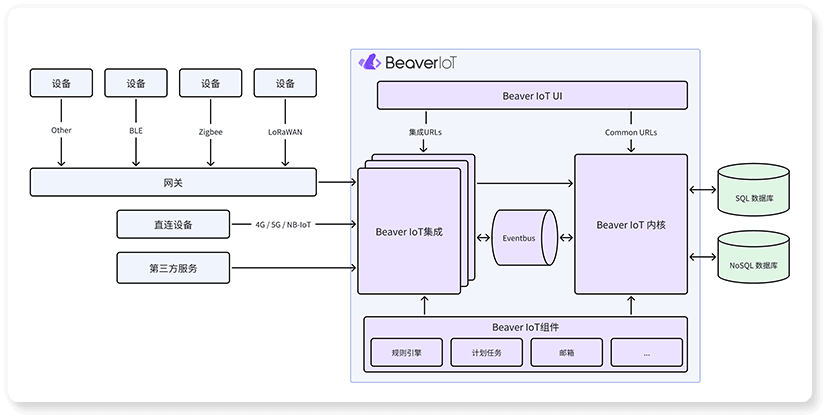Click the Zigbee protocol label
The width and height of the screenshot is (826, 418).
click(x=210, y=132)
